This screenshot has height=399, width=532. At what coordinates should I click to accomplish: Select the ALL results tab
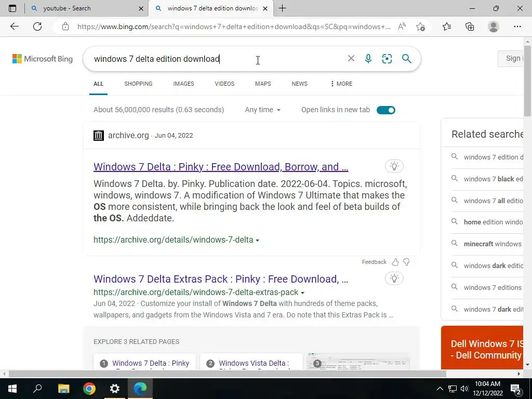(98, 84)
